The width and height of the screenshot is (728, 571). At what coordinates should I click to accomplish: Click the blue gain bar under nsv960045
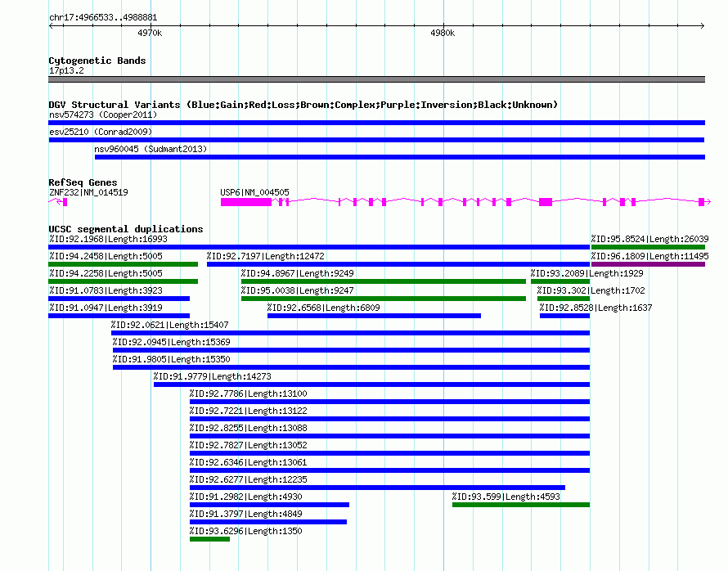point(400,157)
